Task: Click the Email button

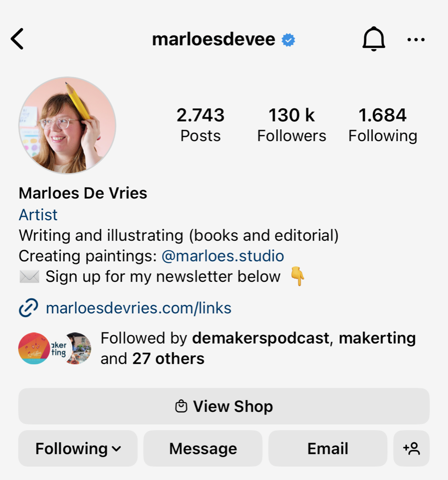Action: pyautogui.click(x=328, y=448)
